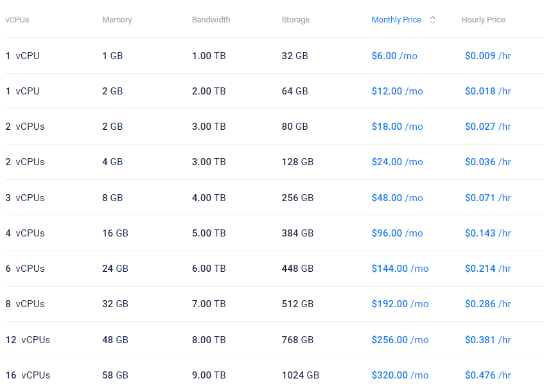Viewport: 544px width, 392px height.
Task: Click the 1 GB memory cell
Action: click(x=112, y=56)
